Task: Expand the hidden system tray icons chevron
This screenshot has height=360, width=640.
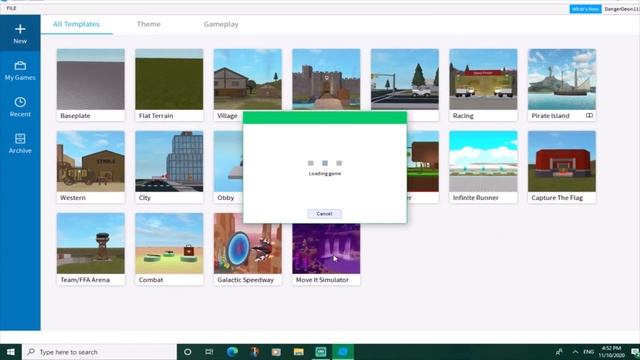Action: (x=575, y=352)
